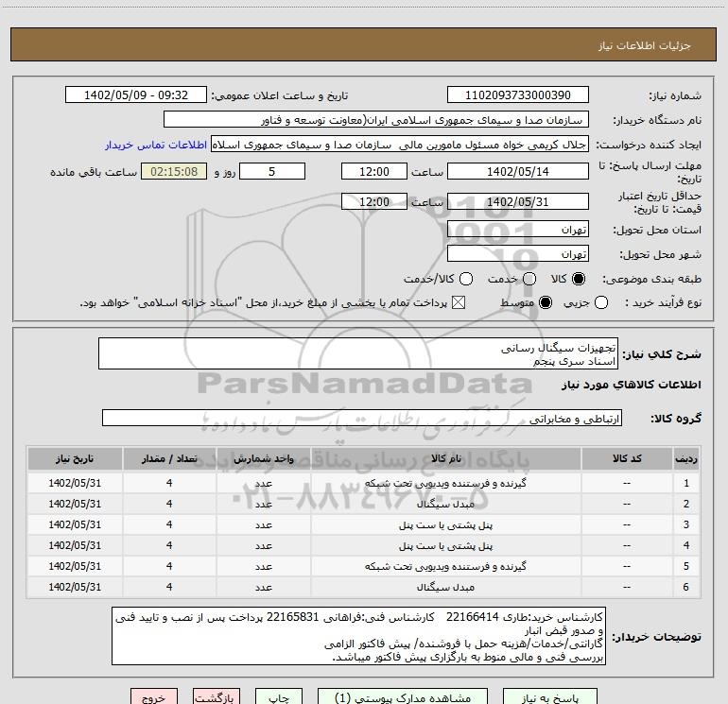Choose the جزیی purchase type radio
The height and width of the screenshot is (704, 728).
pyautogui.click(x=600, y=303)
